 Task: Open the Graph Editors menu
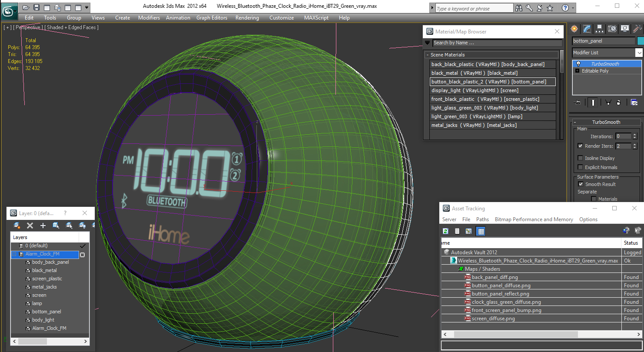pos(212,18)
